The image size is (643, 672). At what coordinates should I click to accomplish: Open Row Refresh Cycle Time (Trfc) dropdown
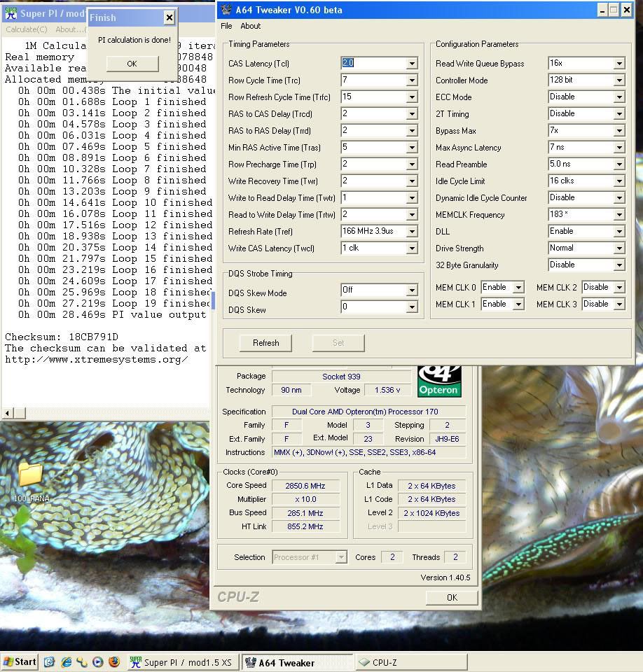413,97
